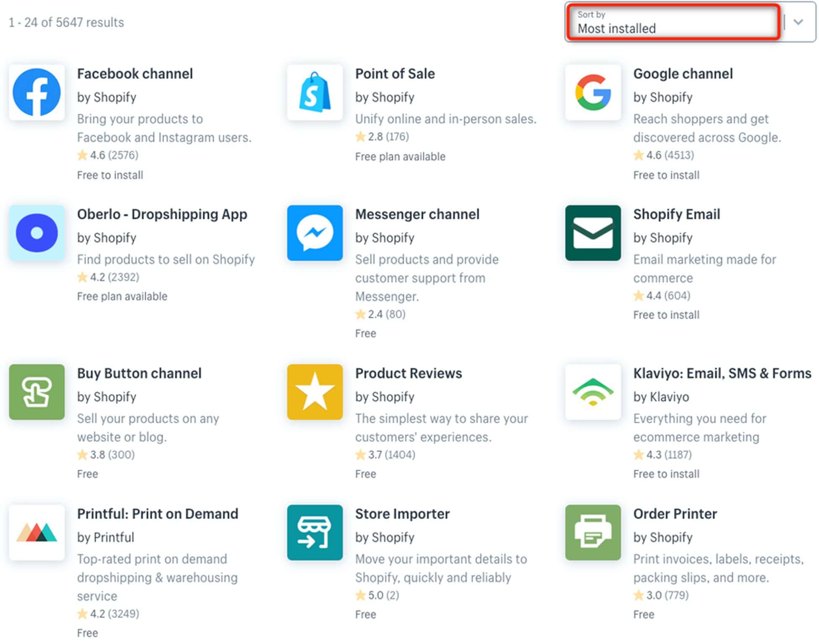Open the Facebook channel app page
This screenshot has height=644, width=819.
coord(135,74)
